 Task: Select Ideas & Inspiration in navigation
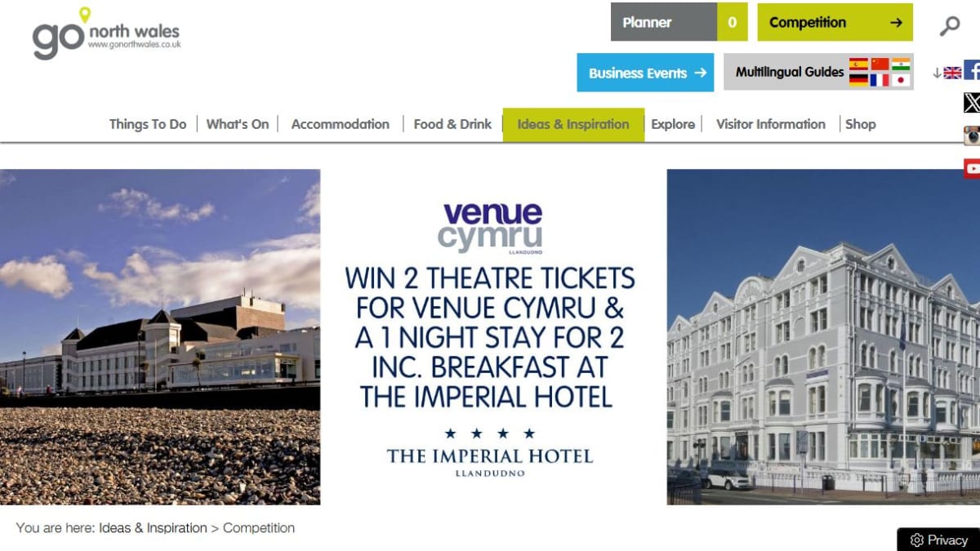tap(573, 125)
